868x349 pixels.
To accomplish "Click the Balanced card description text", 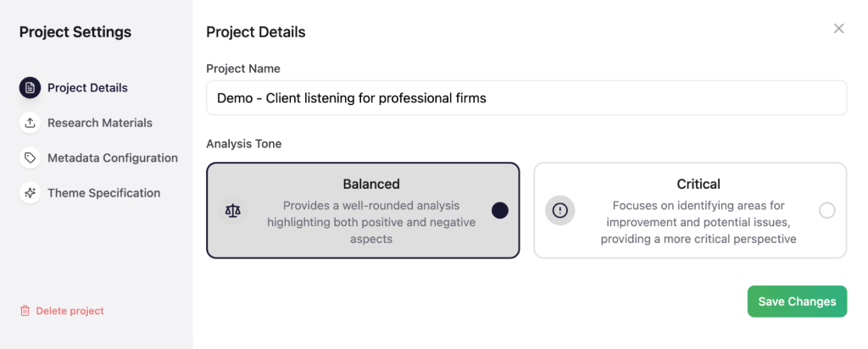I will click(x=371, y=222).
